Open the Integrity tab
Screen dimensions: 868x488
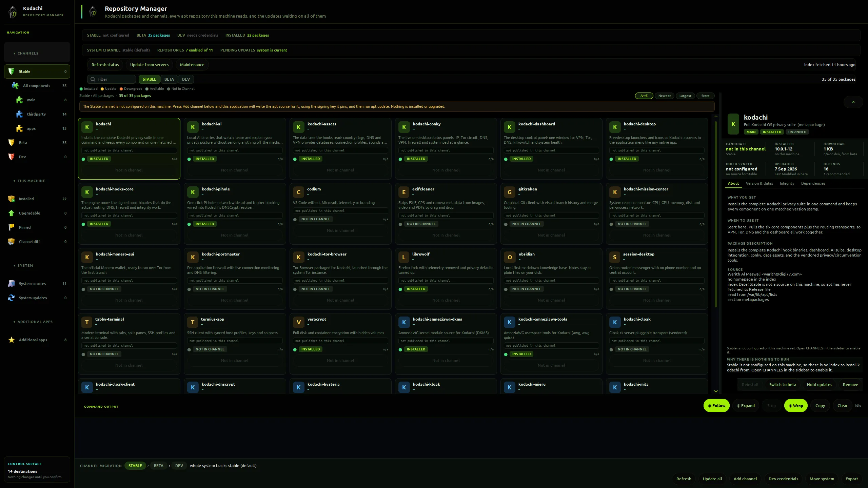tap(787, 183)
